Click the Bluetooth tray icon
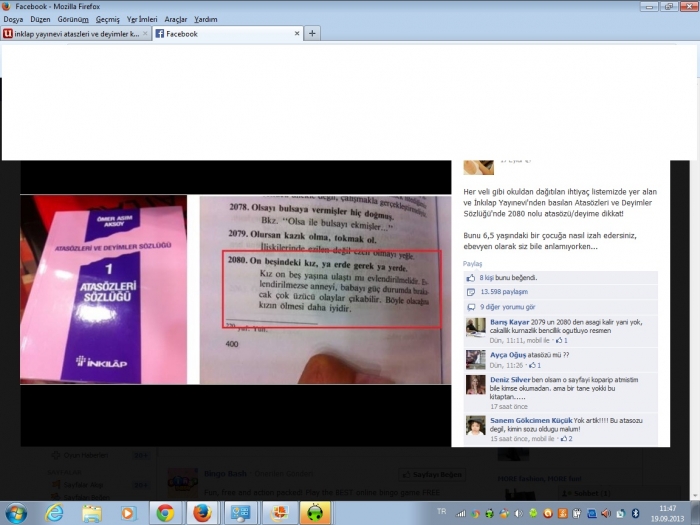The image size is (700, 525). (634, 512)
